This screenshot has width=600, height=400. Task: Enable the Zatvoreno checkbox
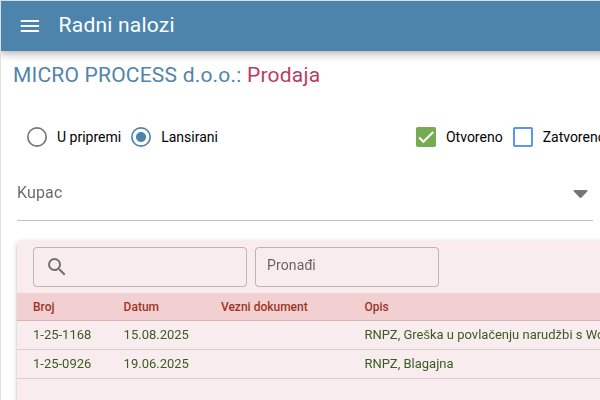[523, 137]
